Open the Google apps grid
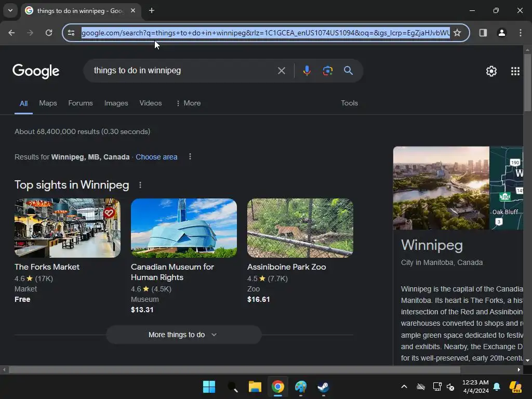Screen dimensions: 532x399 pos(515,71)
